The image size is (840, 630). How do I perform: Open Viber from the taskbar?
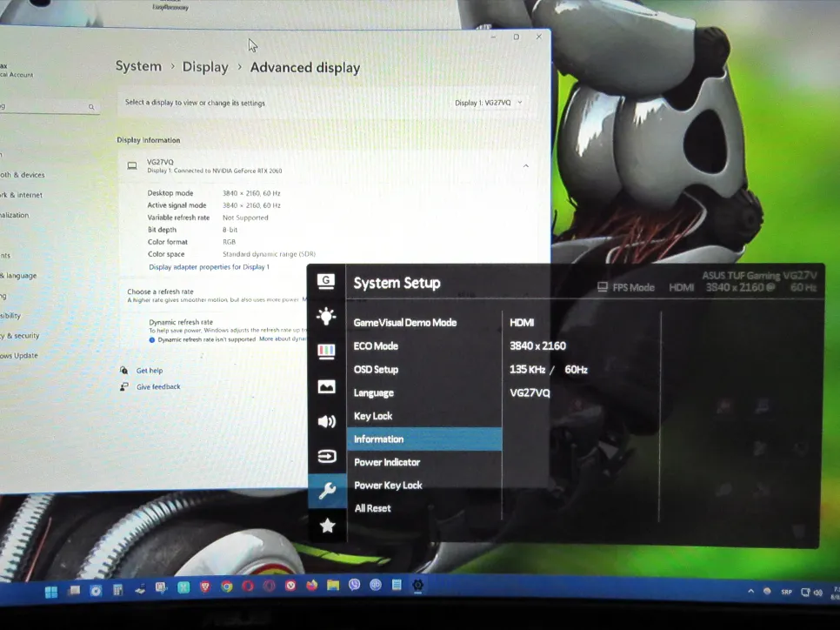[354, 585]
